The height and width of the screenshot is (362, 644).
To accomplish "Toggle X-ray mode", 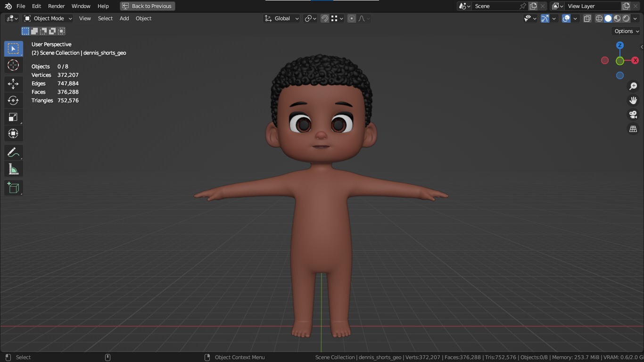I will (587, 18).
